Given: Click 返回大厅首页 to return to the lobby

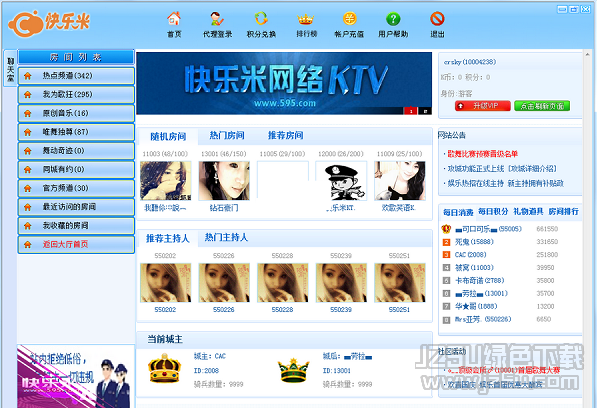Looking at the screenshot, I should point(76,244).
